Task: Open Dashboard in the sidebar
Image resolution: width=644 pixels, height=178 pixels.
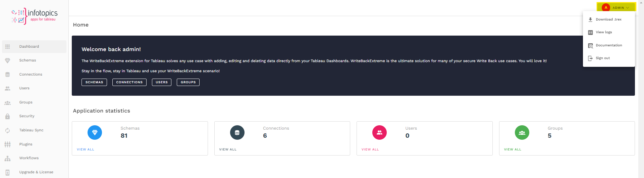Action: [x=34, y=47]
